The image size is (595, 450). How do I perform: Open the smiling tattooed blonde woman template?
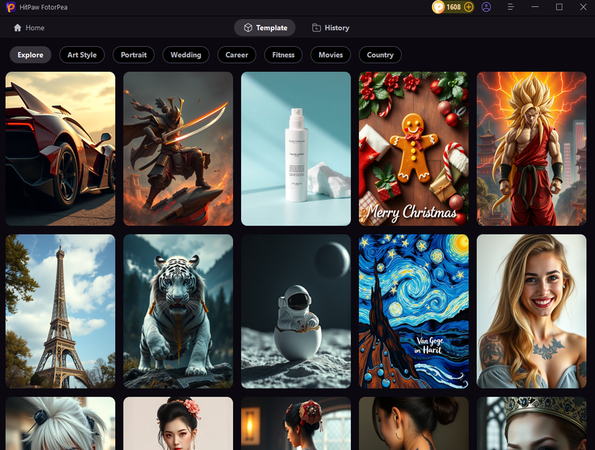[532, 311]
